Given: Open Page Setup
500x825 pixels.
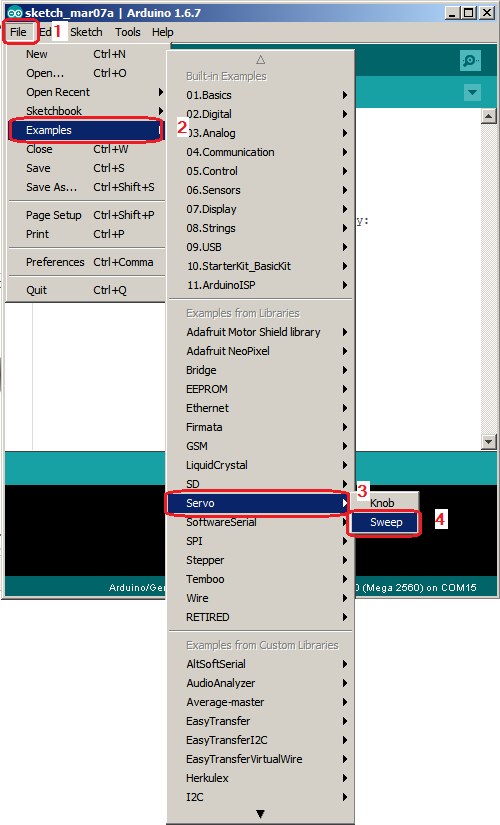Looking at the screenshot, I should pyautogui.click(x=87, y=215).
